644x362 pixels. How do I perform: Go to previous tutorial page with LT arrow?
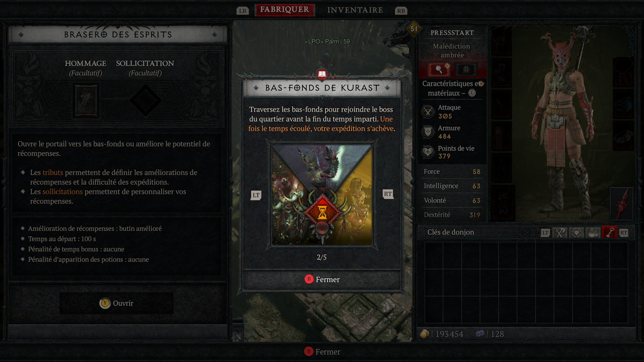pyautogui.click(x=256, y=195)
